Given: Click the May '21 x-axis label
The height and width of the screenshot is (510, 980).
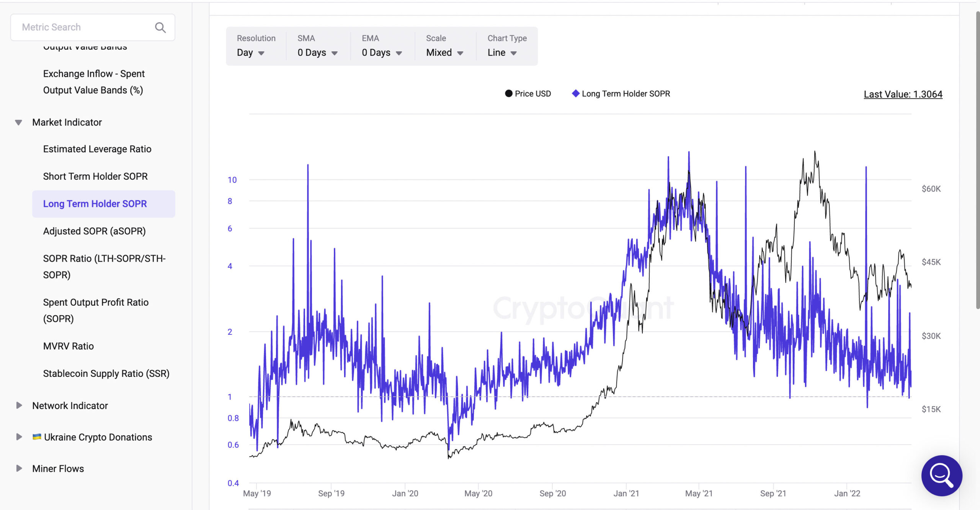Looking at the screenshot, I should tap(699, 494).
